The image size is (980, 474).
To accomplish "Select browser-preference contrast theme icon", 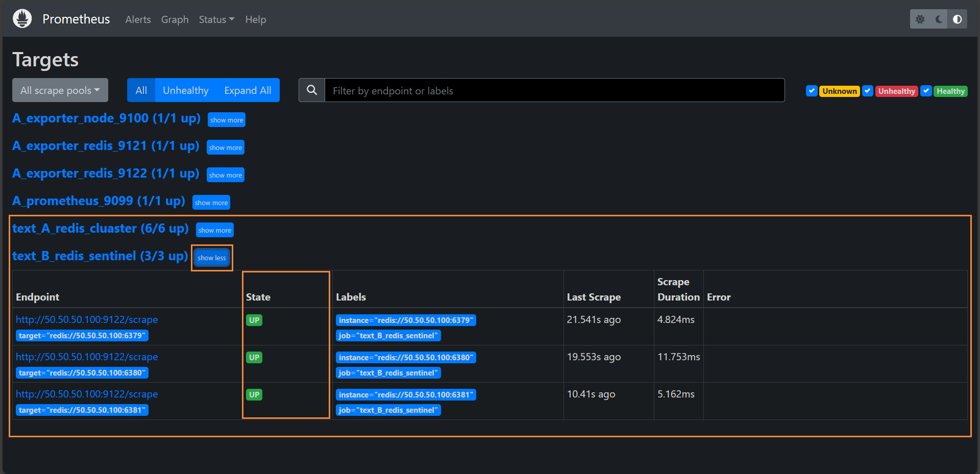I will click(x=958, y=19).
